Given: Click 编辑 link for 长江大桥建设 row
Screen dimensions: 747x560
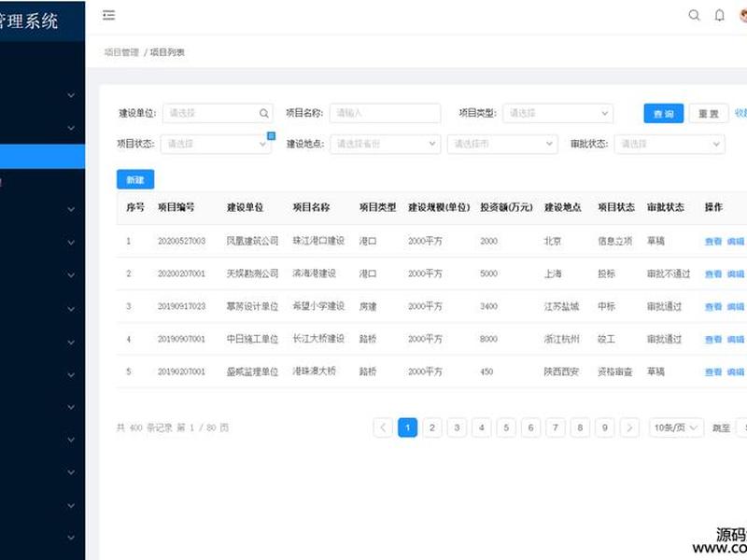Looking at the screenshot, I should [735, 339].
